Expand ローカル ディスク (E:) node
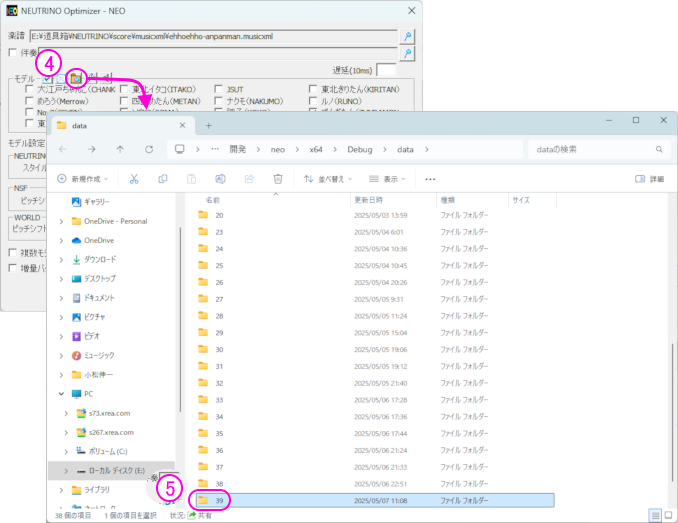 coord(66,471)
